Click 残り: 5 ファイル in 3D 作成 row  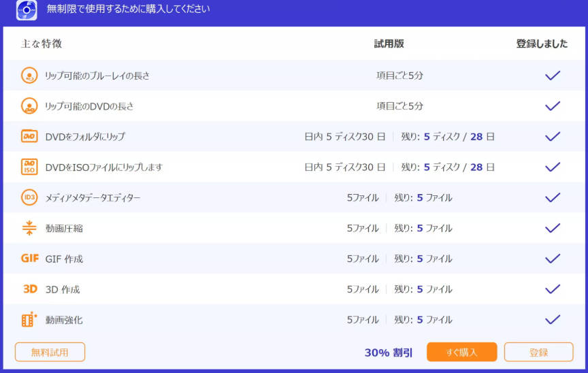click(423, 289)
